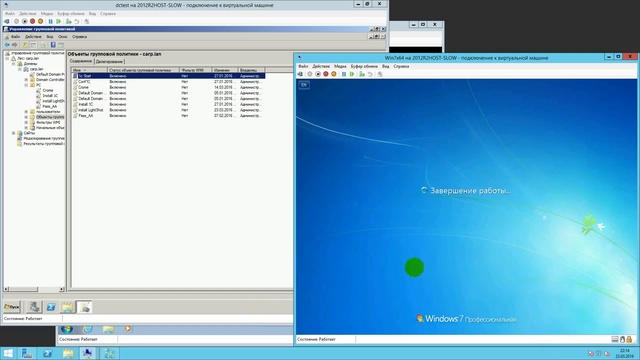Click the Пуск start button in dctest guest

[12, 307]
